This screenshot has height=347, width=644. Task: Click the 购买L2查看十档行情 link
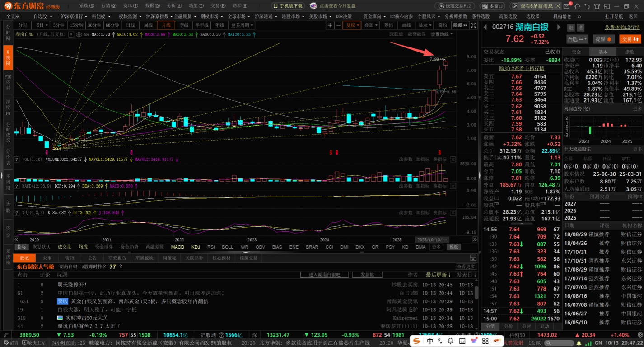tap(522, 69)
